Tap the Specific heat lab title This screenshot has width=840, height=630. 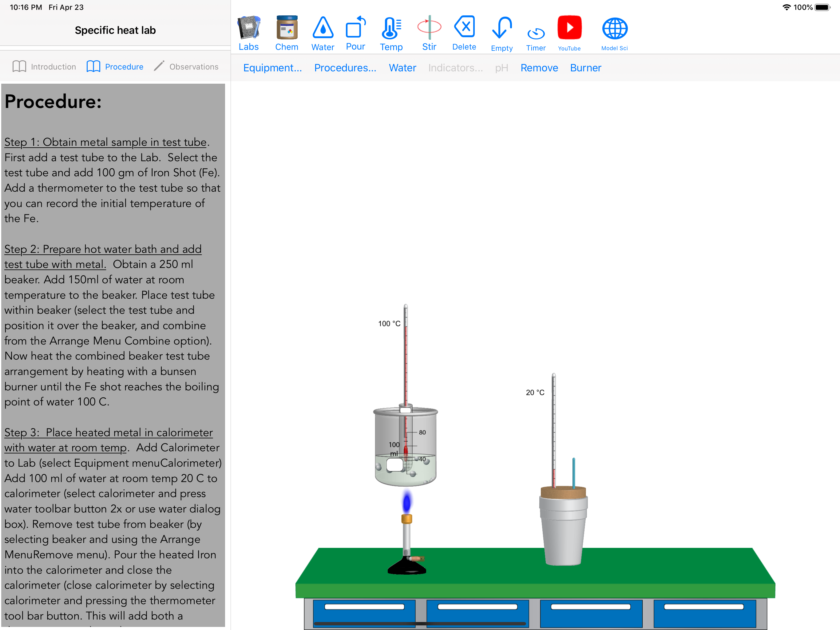coord(115,30)
